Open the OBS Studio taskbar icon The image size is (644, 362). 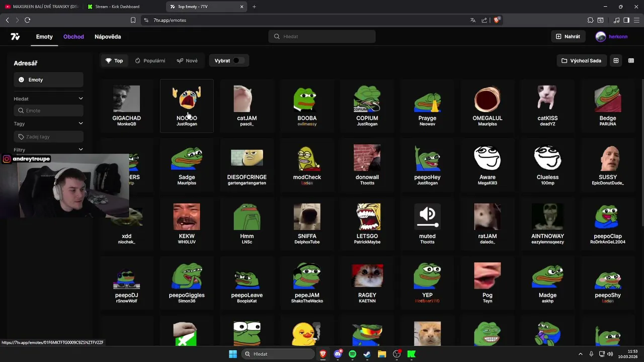(397, 354)
